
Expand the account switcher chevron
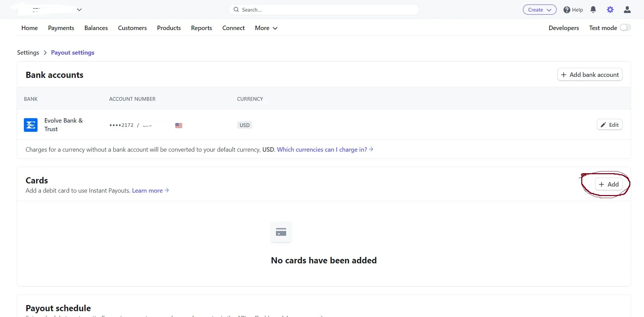pyautogui.click(x=79, y=10)
